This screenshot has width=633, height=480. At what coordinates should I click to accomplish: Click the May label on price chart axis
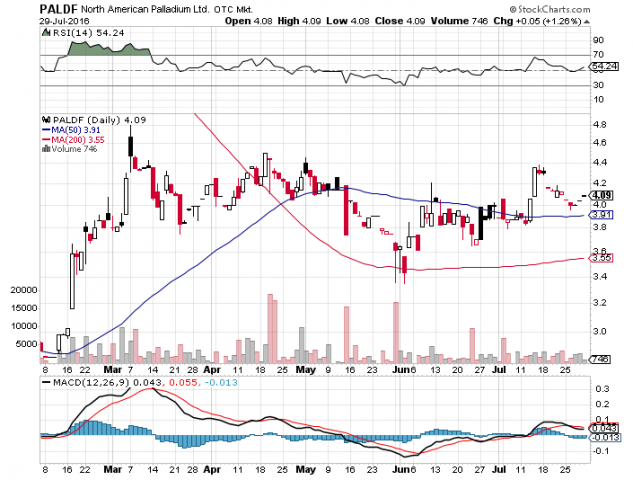tap(306, 370)
